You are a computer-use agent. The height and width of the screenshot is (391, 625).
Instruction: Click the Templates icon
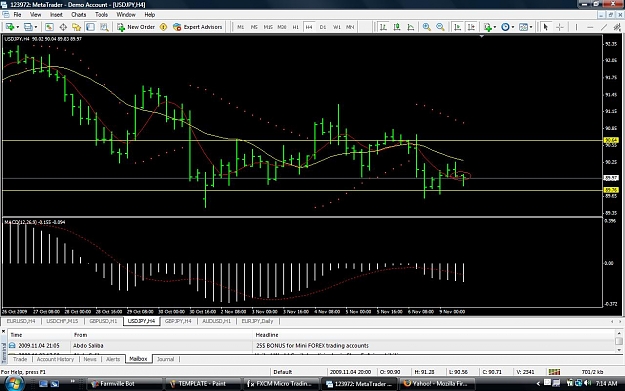coord(523,27)
